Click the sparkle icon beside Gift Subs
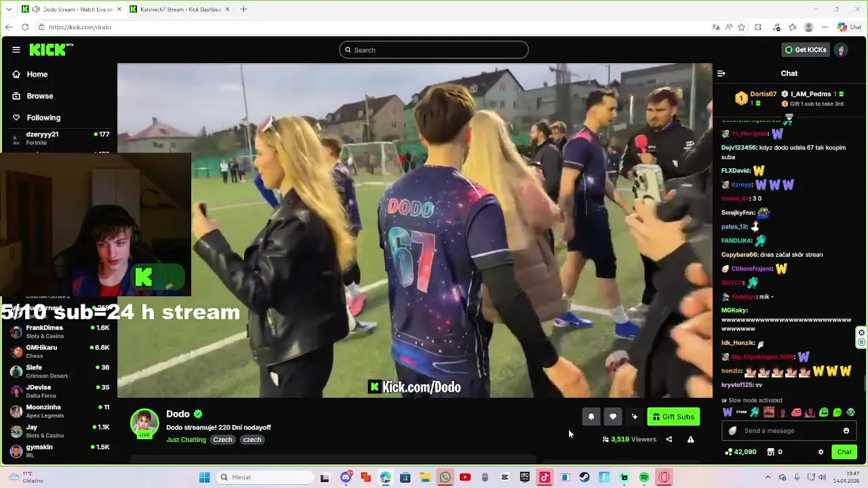Image resolution: width=868 pixels, height=488 pixels. pos(634,417)
